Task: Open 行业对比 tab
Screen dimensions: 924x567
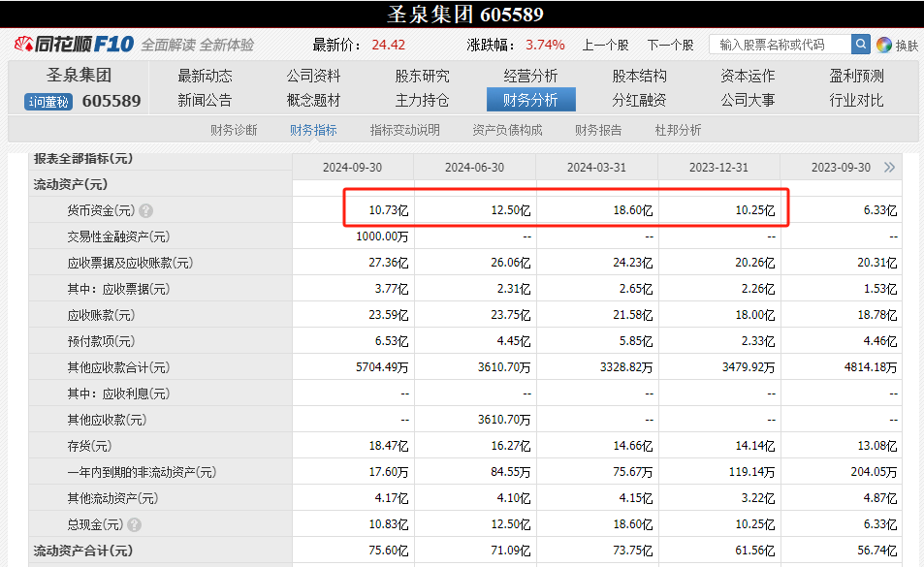Action: click(x=856, y=101)
